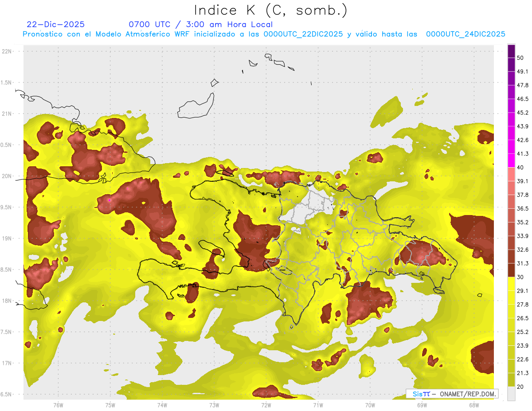532x411 pixels.
Task: Click the "21N" latitude label
Action: pyautogui.click(x=7, y=114)
